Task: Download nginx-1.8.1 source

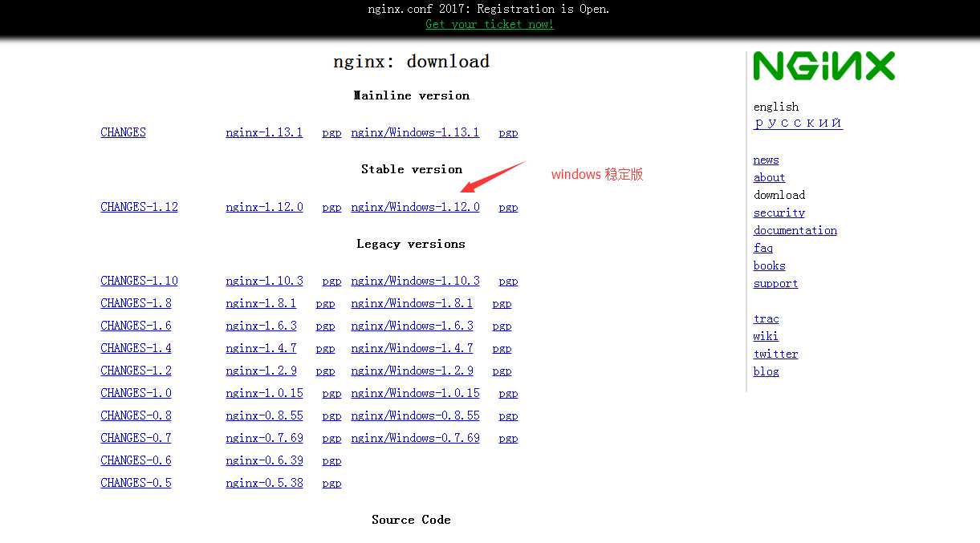Action: point(261,303)
